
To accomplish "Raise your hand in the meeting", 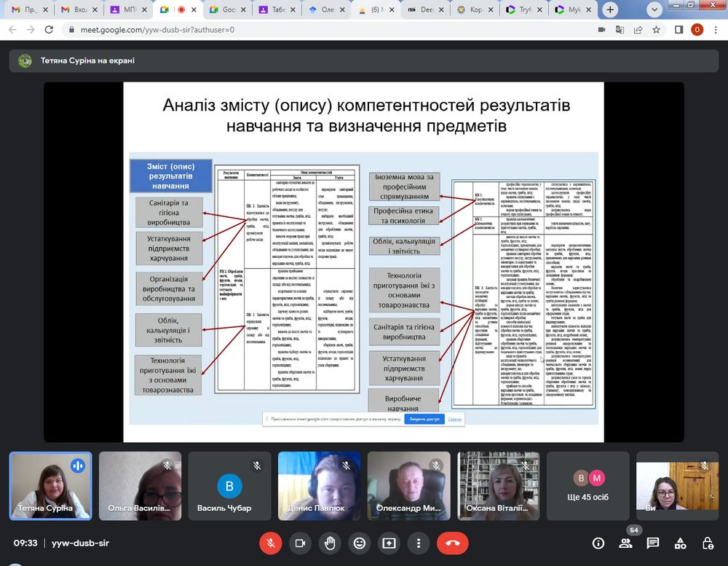I will tap(329, 543).
